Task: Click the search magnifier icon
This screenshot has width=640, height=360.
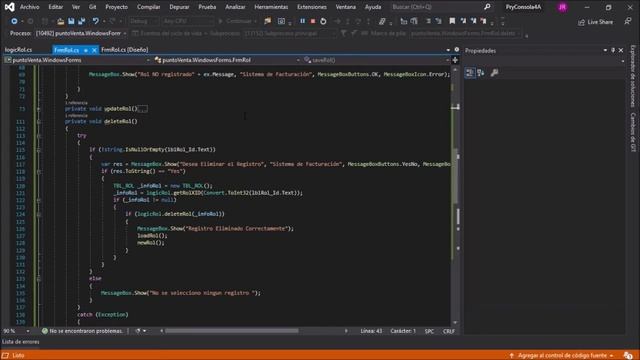Action: 487,7
